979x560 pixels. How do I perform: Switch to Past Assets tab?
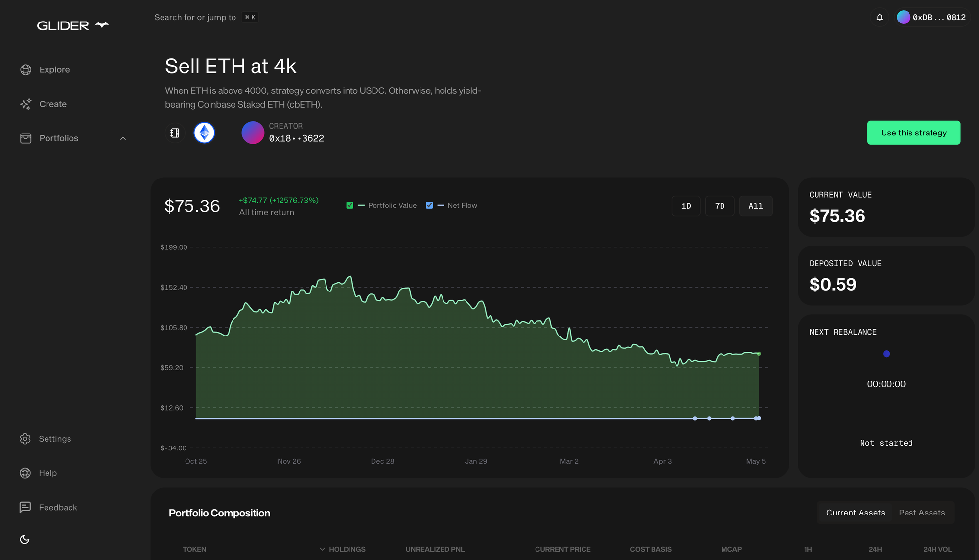click(x=921, y=513)
